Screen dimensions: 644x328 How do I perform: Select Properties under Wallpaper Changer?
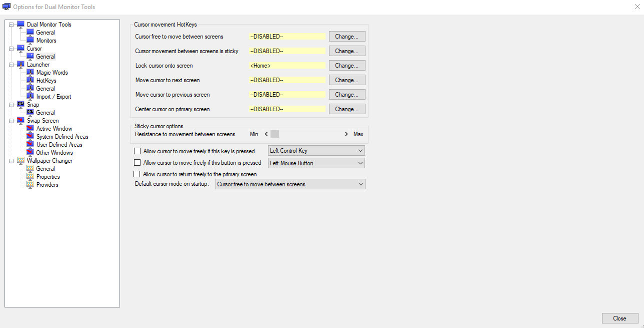tap(48, 177)
